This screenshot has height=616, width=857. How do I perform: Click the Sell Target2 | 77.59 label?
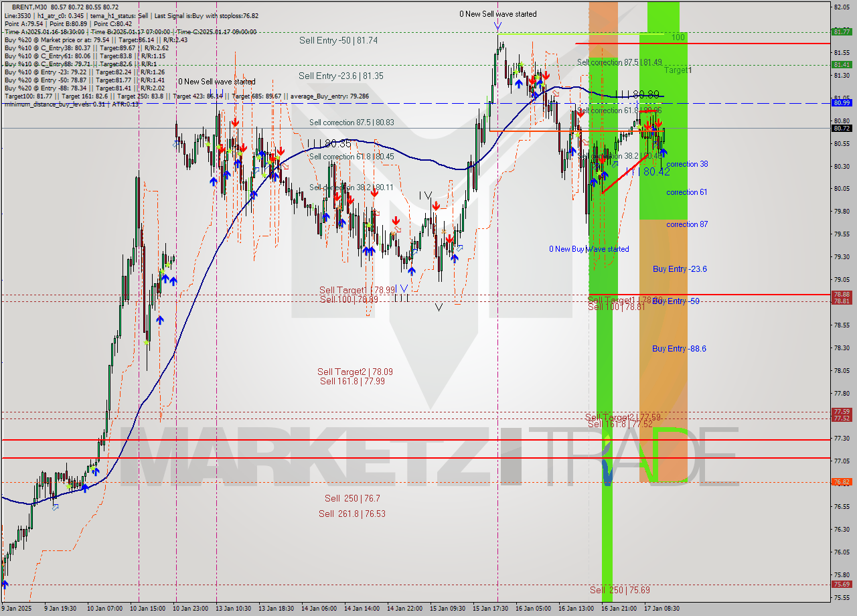[x=623, y=416]
